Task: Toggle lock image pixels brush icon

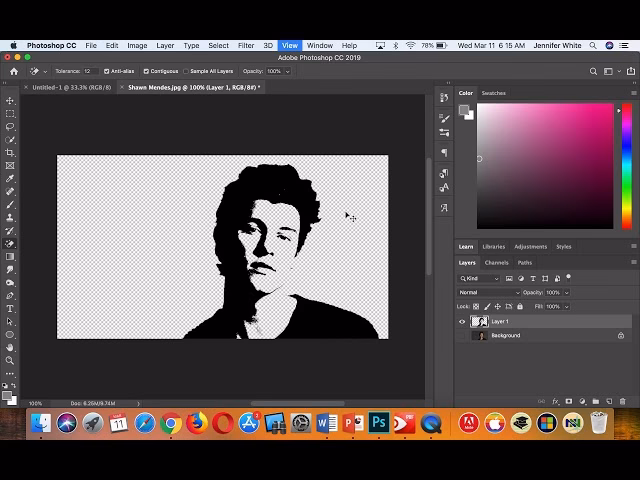Action: [487, 307]
